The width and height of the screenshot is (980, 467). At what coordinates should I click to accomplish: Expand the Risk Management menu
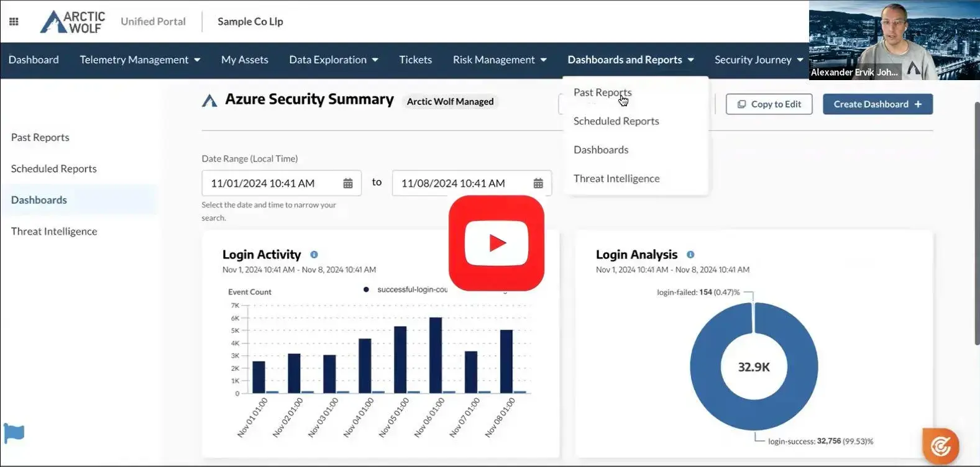pos(500,60)
